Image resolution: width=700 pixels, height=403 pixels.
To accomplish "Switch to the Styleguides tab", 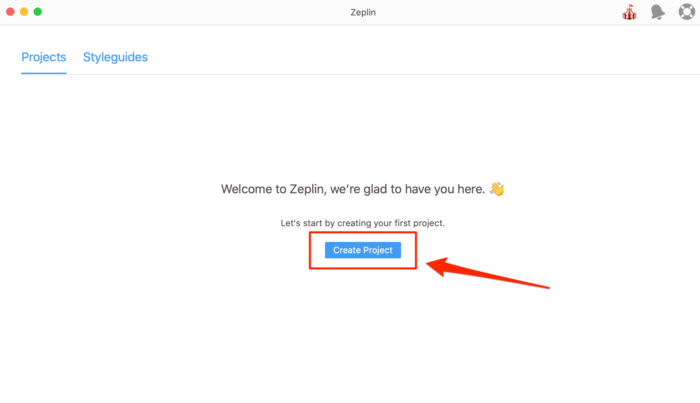I will click(x=115, y=57).
